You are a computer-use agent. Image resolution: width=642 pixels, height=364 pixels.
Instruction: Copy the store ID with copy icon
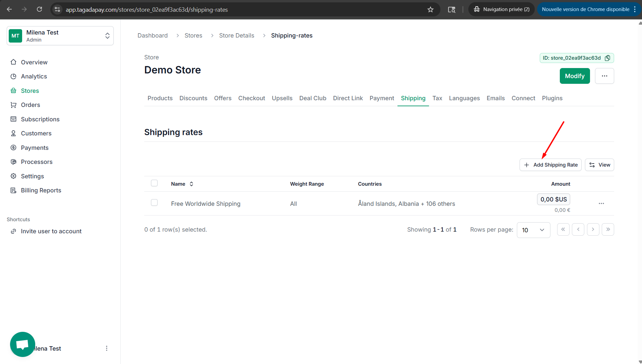point(607,58)
